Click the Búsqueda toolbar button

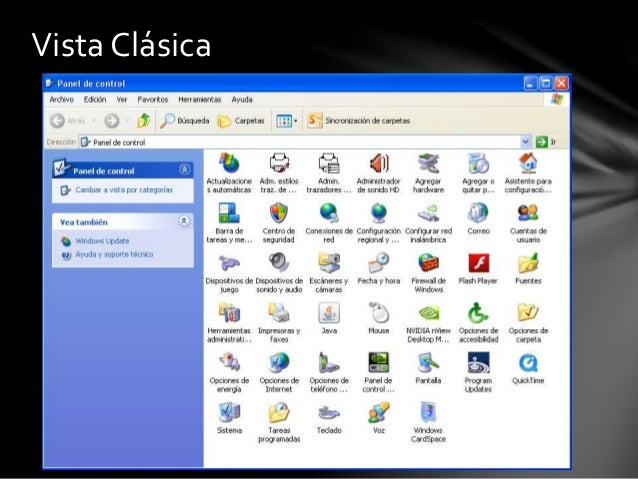click(x=184, y=120)
